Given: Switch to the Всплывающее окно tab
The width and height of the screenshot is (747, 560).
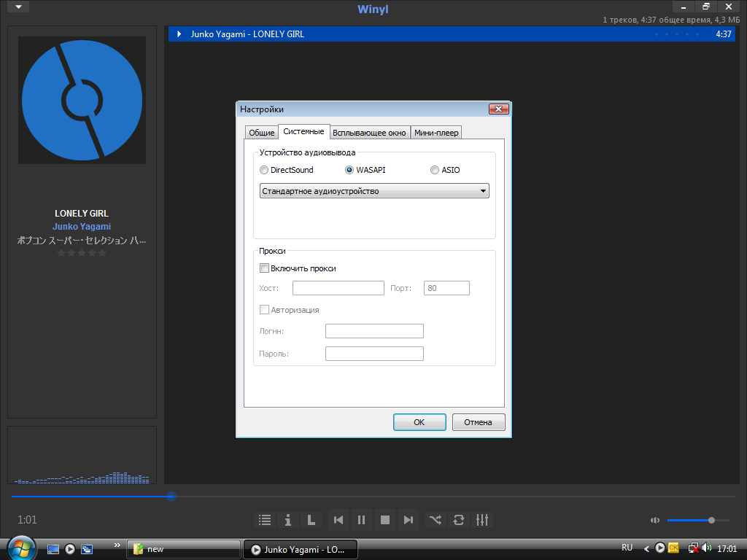Looking at the screenshot, I should (369, 133).
